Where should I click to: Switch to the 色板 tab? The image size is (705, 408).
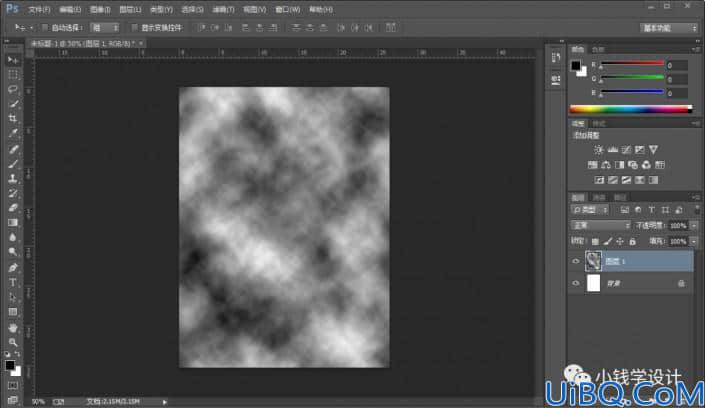598,49
